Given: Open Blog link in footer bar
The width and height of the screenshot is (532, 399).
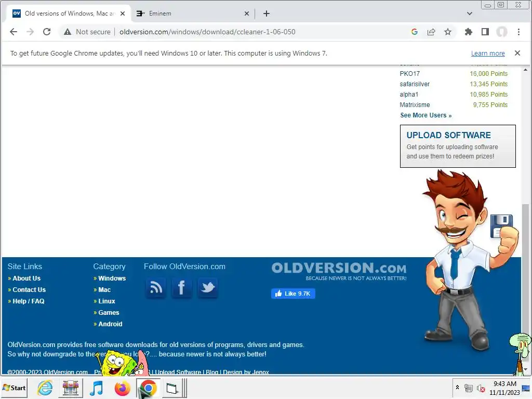Looking at the screenshot, I should click(x=212, y=372).
